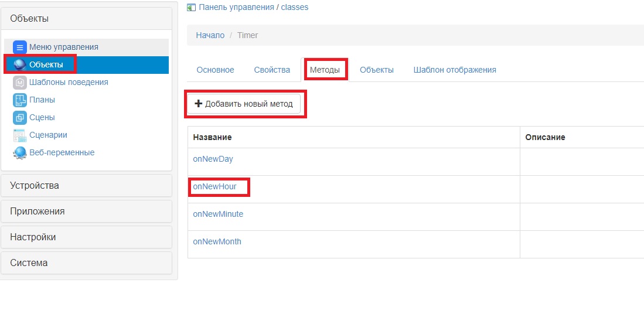The width and height of the screenshot is (644, 310).
Task: Open the onNewMonth method link
Action: click(217, 241)
